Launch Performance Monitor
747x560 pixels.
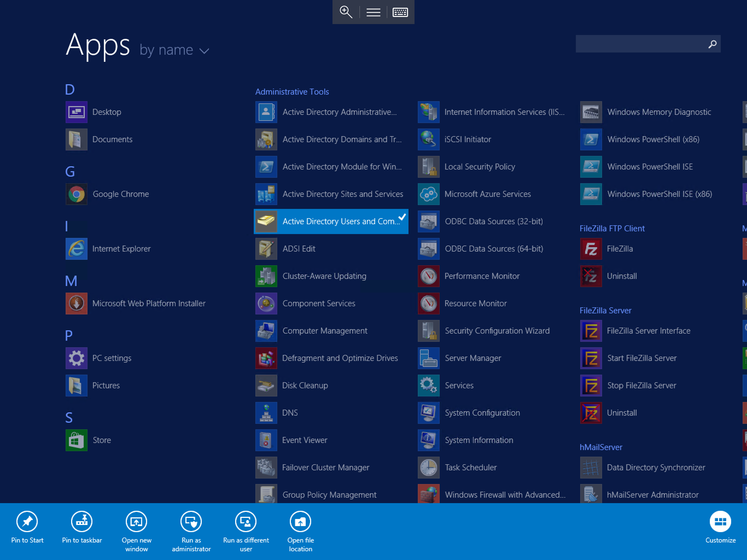click(x=493, y=276)
